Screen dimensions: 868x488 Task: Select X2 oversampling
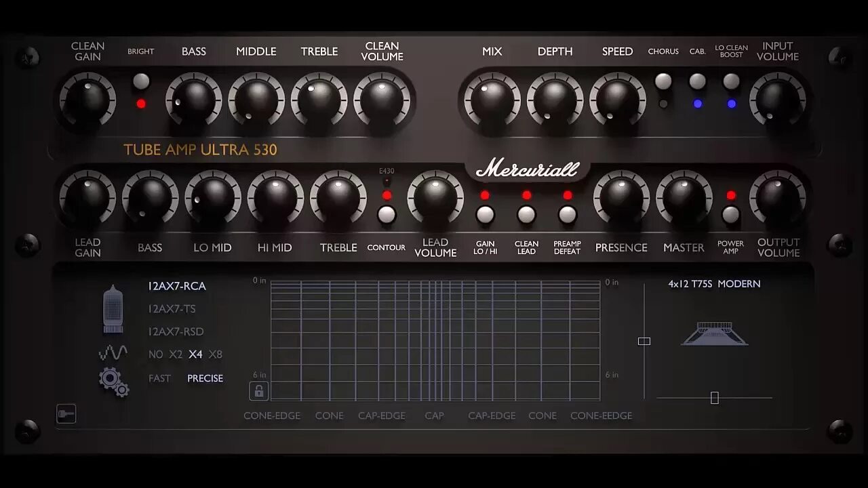[176, 354]
